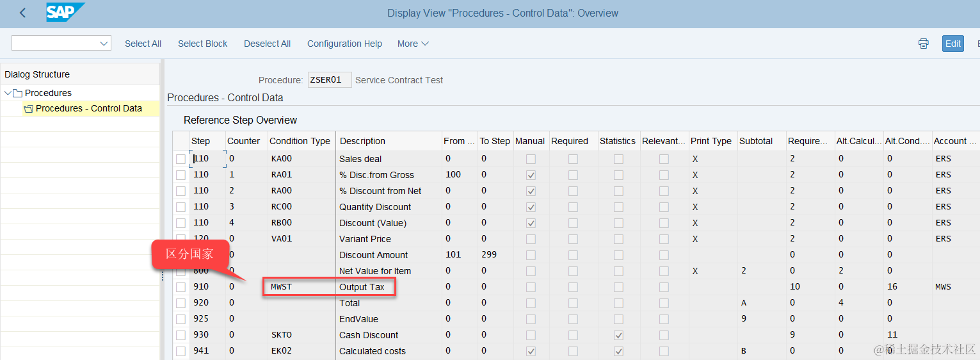Select row checkbox for step 920 Total
This screenshot has height=360, width=980.
point(181,303)
